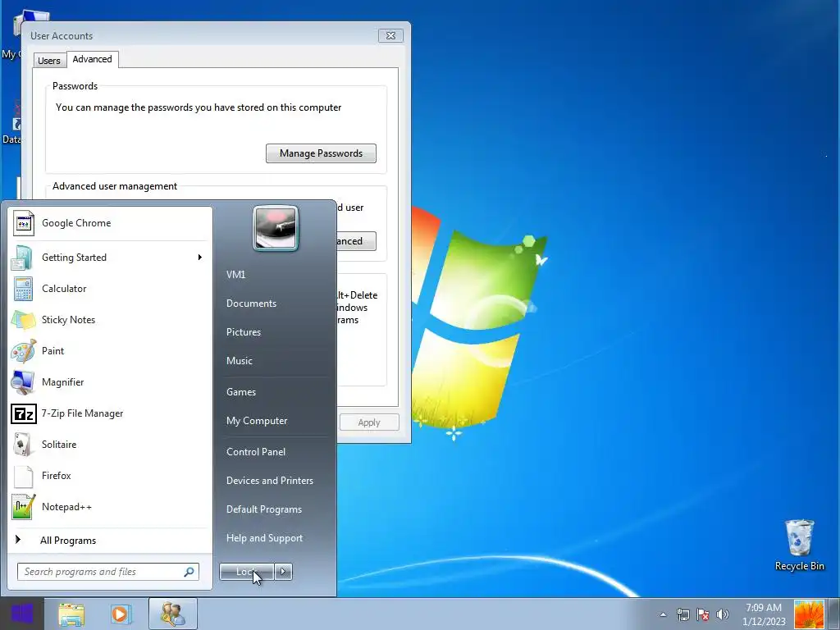Click the Lock button

[x=247, y=572]
